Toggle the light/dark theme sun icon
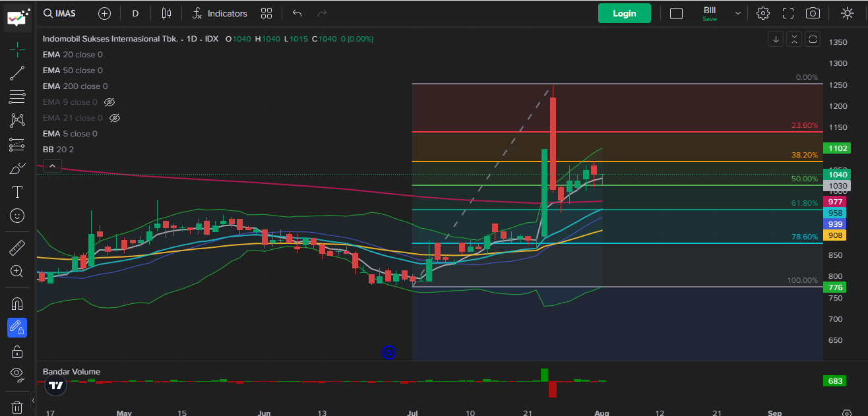The image size is (868, 416). (x=848, y=13)
